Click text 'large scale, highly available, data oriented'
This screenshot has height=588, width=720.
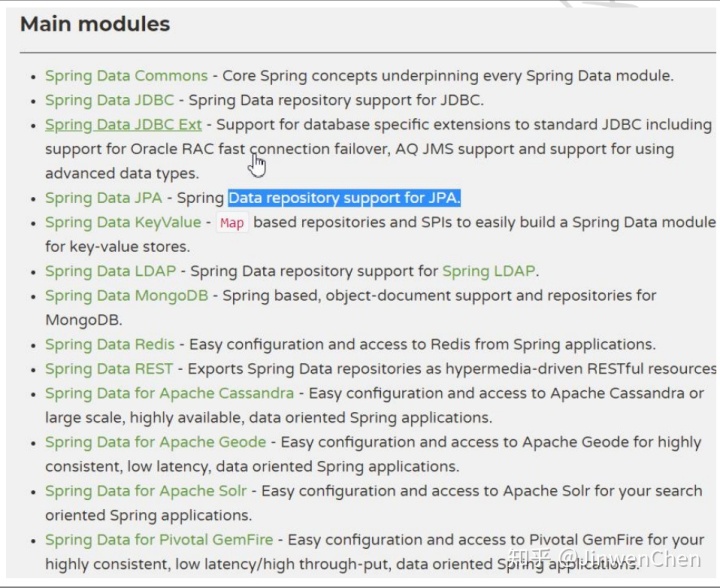pyautogui.click(x=195, y=418)
